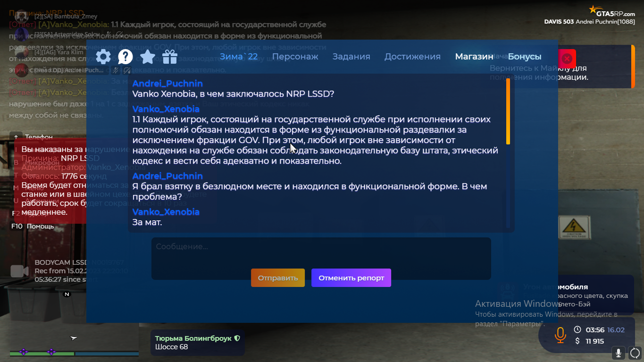Click the GTA5RP.com star logo
Screen dimensions: 644x362
tap(612, 11)
